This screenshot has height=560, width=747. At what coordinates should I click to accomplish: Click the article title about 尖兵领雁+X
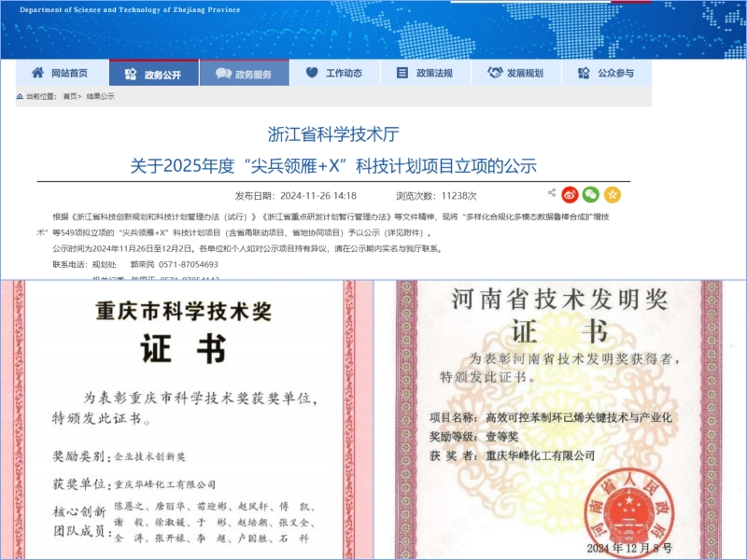(333, 166)
